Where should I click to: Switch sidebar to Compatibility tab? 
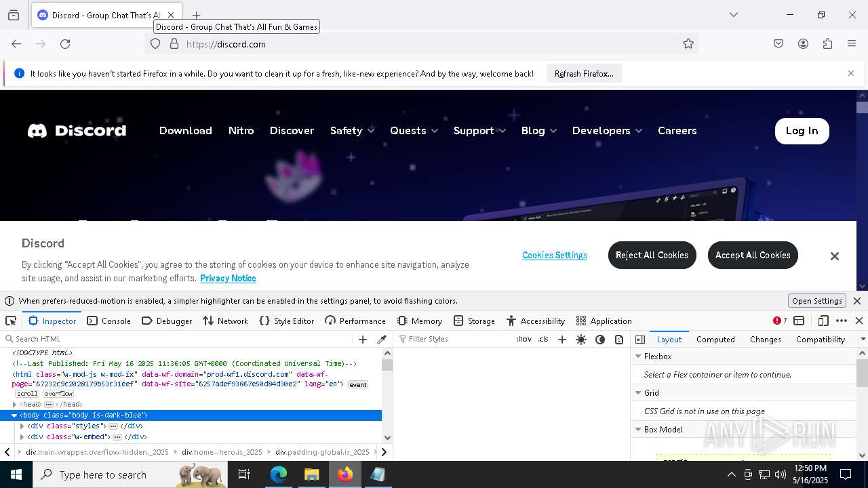(x=821, y=340)
